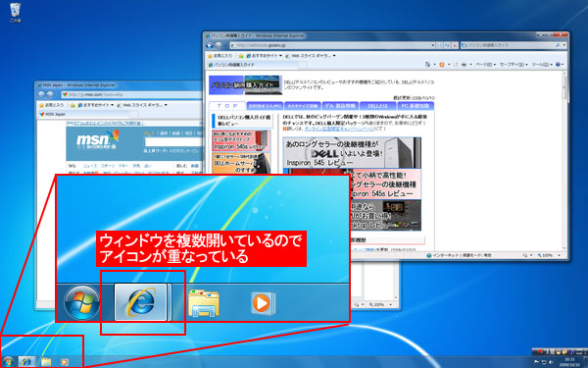
Task: Open the セーフティ(S) command bar menu
Action: tap(514, 65)
